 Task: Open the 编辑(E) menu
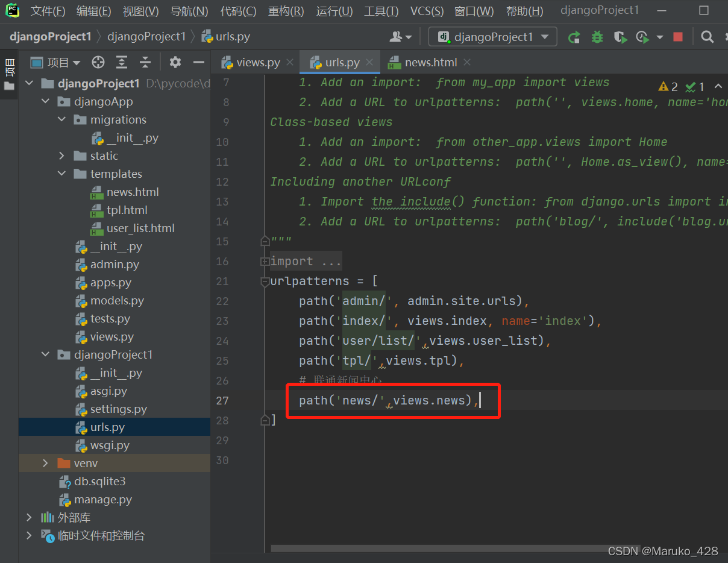point(94,11)
